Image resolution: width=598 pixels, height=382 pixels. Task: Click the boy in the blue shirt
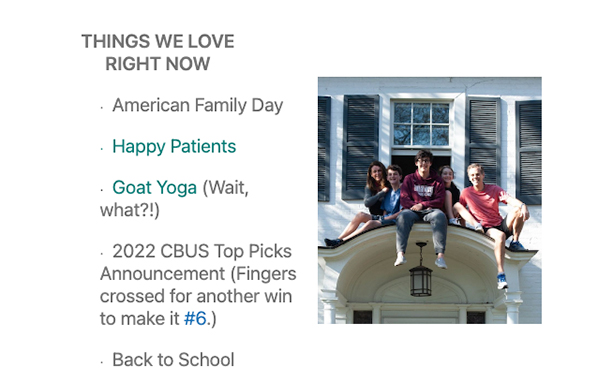pos(391,194)
